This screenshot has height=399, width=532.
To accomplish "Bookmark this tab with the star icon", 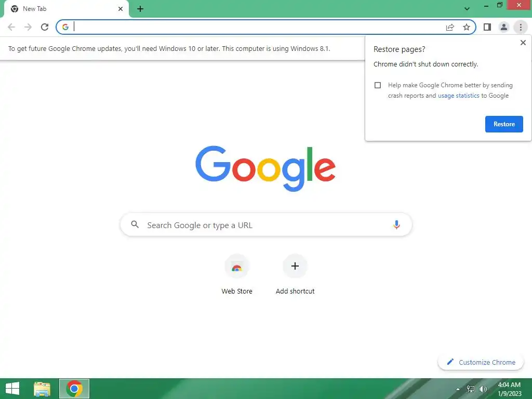I will point(467,27).
